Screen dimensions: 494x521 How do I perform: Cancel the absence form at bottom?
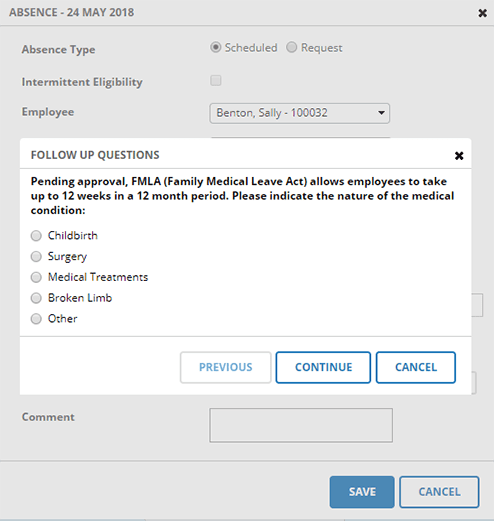[439, 492]
